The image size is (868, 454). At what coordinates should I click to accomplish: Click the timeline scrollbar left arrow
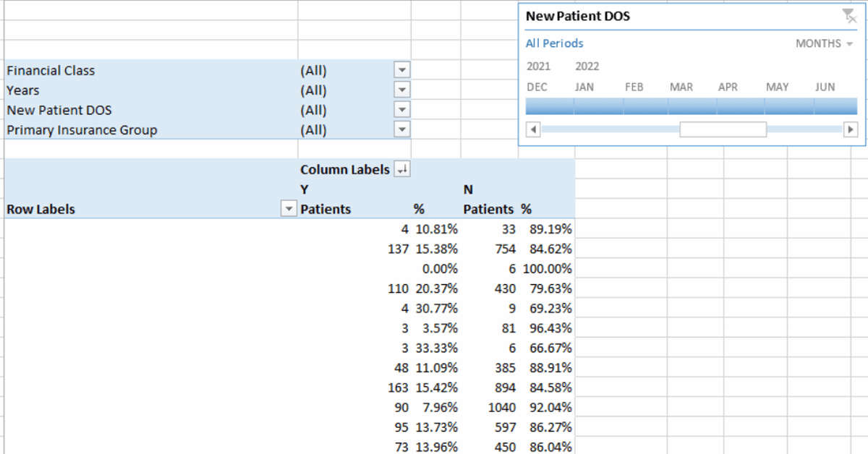532,129
